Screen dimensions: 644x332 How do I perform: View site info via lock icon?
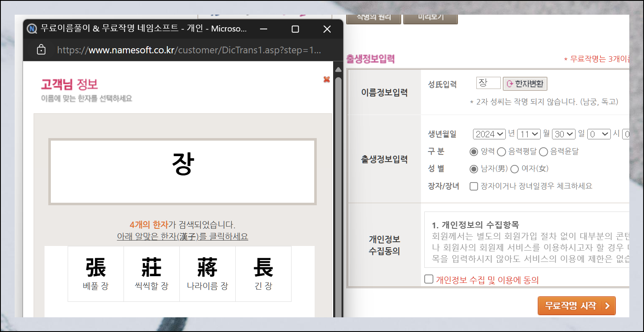[x=41, y=50]
